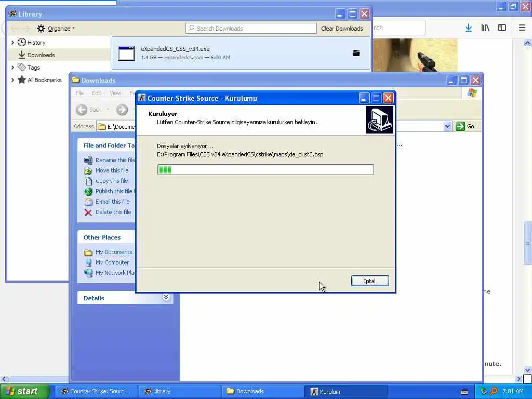Click the Windows Start button
The height and width of the screenshot is (399, 532).
[x=24, y=391]
